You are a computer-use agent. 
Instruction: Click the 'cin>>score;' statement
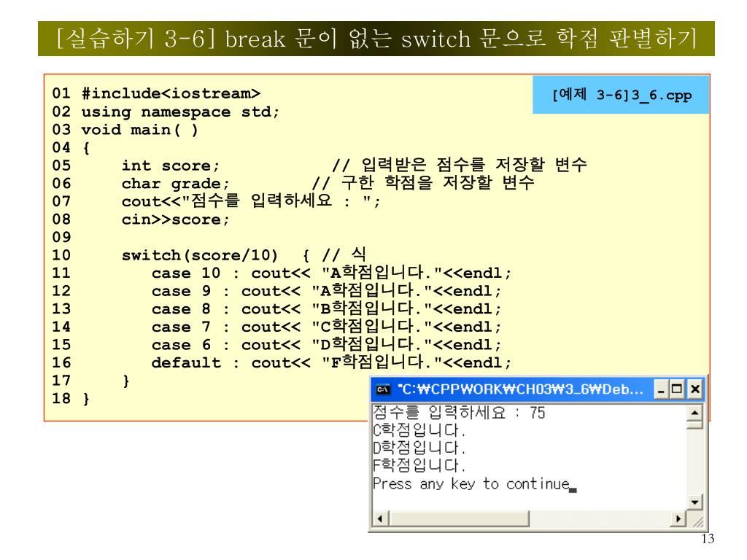coord(175,219)
